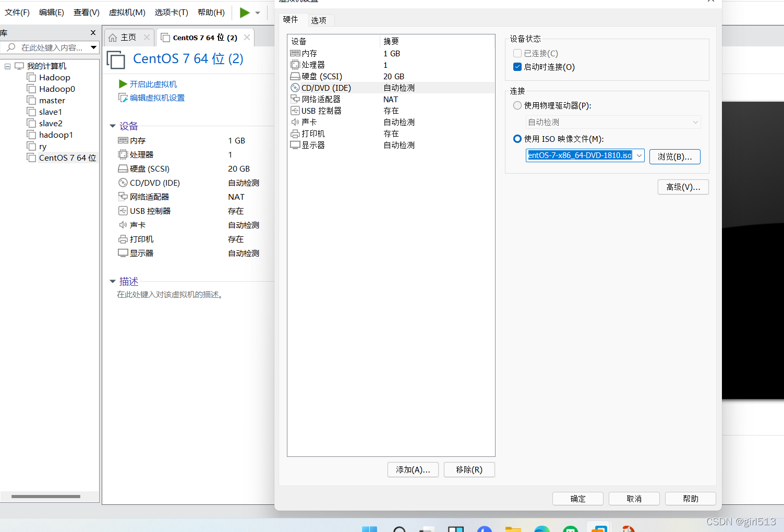The image size is (784, 532).
Task: Click the 添加(A)... add hardware button
Action: 413,469
